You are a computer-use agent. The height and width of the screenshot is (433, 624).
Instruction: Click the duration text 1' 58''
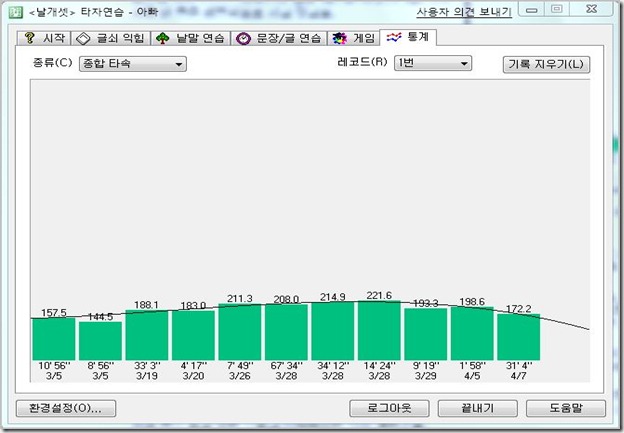coord(472,365)
